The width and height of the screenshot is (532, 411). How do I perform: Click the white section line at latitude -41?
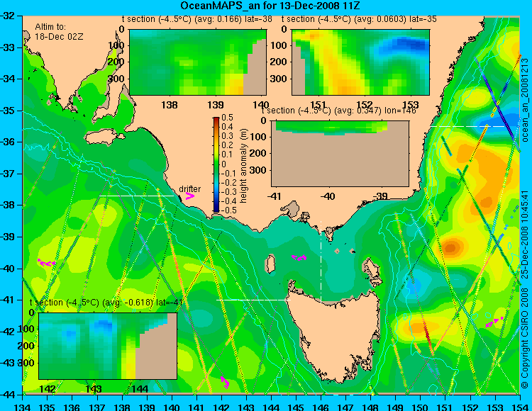click(253, 300)
